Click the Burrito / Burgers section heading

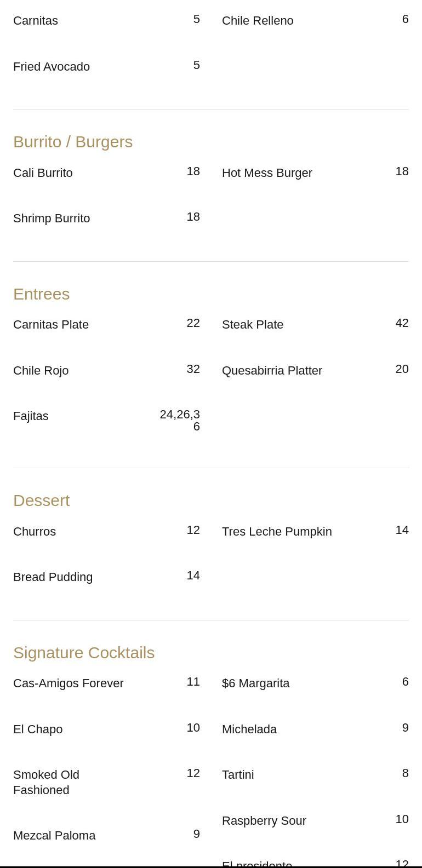click(73, 142)
